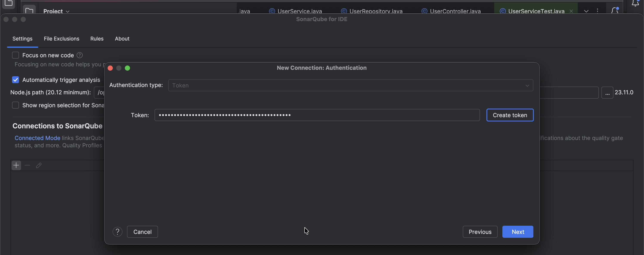Open the notifications bell icon
The image size is (644, 255).
[635, 3]
